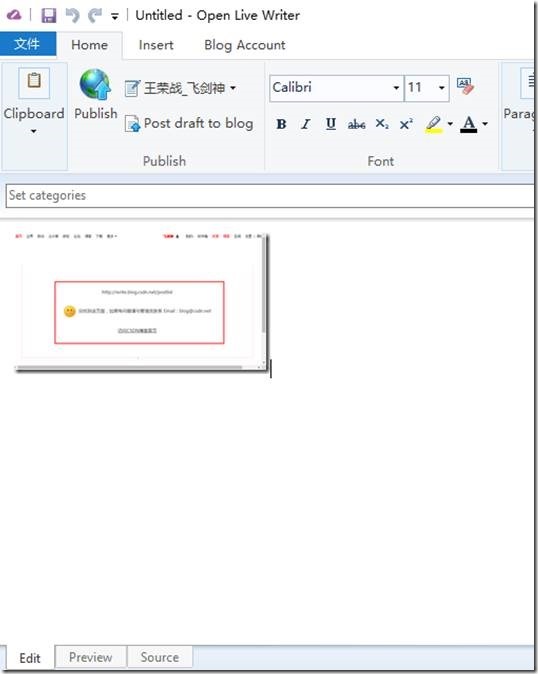538x674 pixels.
Task: Click the Paragraph alignment icon
Action: tap(529, 82)
